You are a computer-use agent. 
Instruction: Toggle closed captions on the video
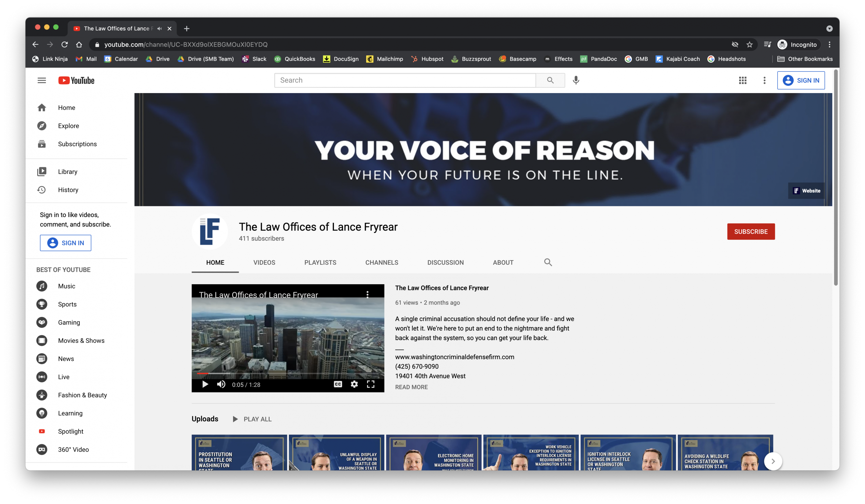(x=338, y=384)
